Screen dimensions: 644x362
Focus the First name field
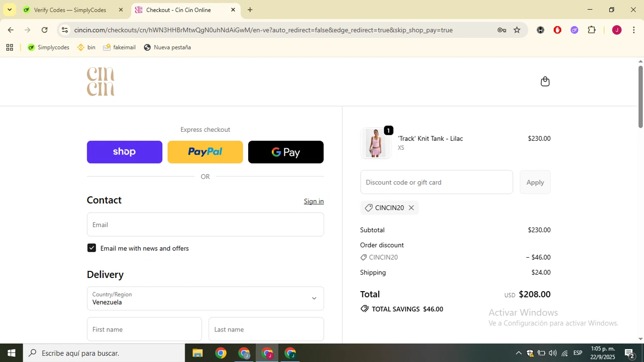(x=144, y=329)
